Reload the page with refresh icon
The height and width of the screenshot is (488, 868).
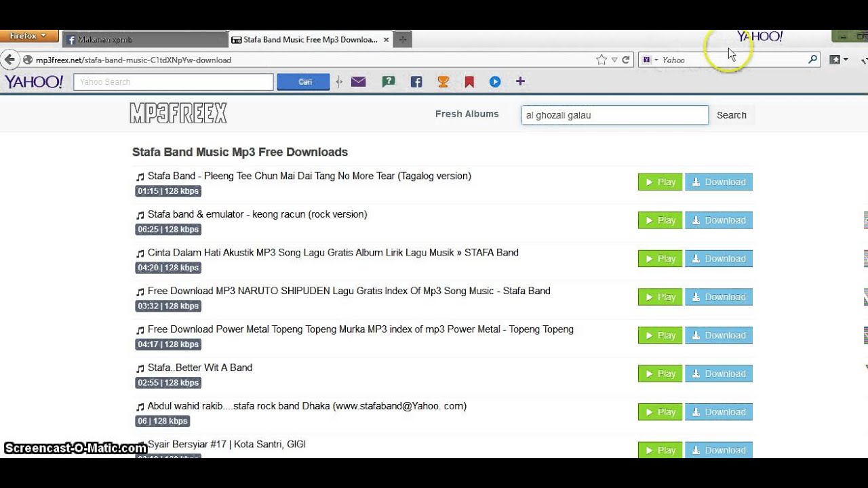click(x=626, y=60)
